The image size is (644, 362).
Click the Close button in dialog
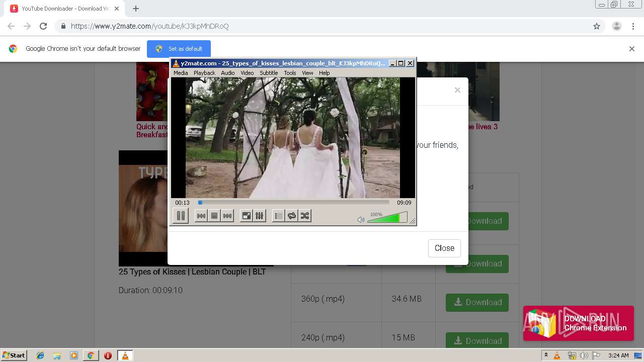pos(444,248)
